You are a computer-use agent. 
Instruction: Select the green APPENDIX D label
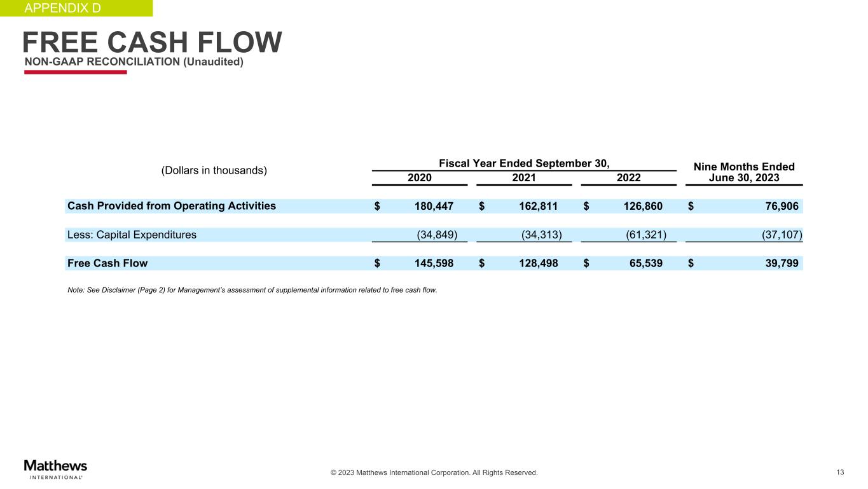pyautogui.click(x=62, y=8)
